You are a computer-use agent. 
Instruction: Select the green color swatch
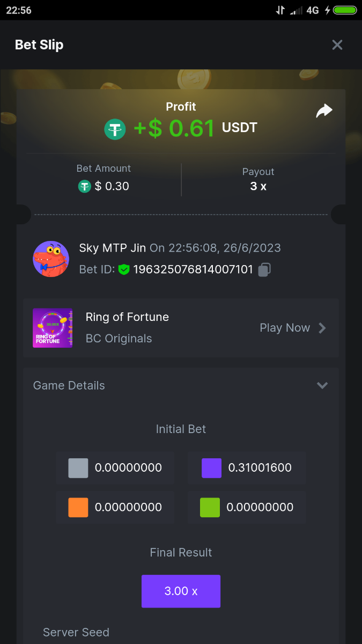click(x=210, y=507)
